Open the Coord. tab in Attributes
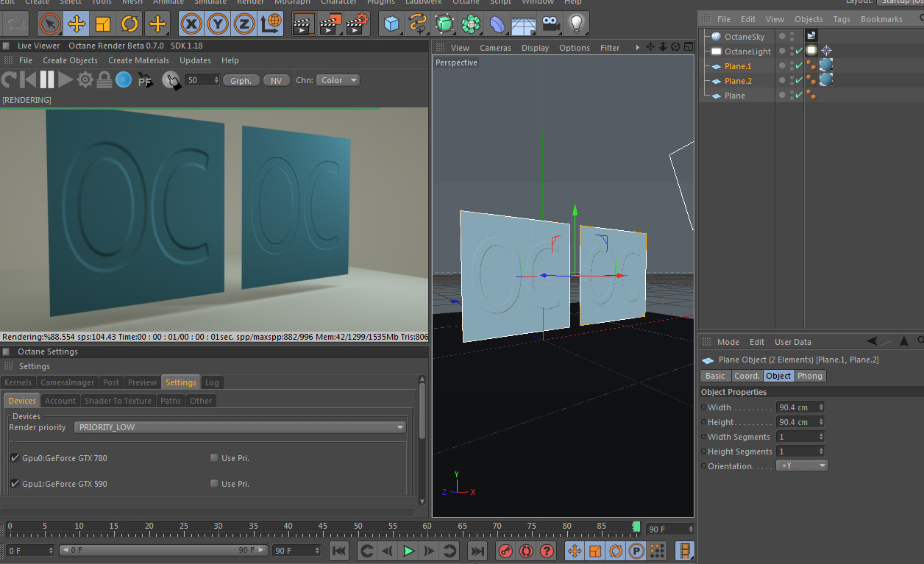 click(x=747, y=376)
